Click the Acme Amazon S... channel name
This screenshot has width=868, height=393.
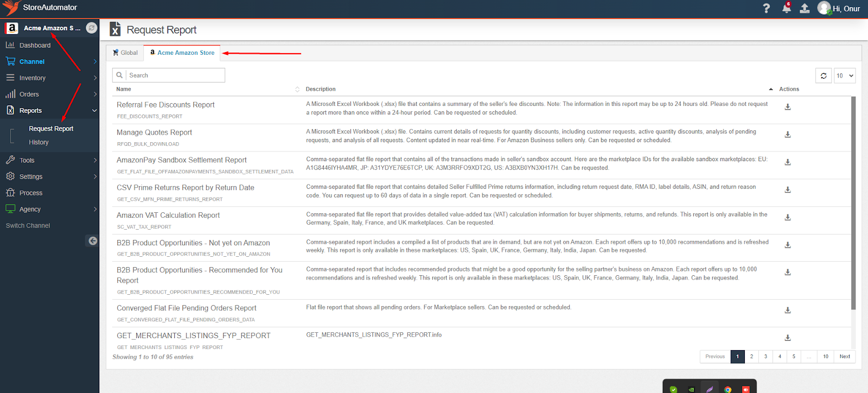52,28
